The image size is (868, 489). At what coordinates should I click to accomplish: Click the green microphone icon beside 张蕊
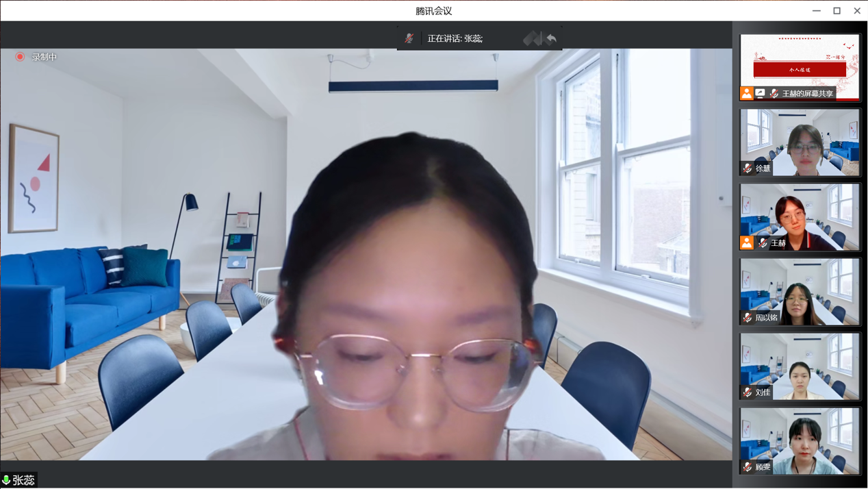[x=6, y=480]
